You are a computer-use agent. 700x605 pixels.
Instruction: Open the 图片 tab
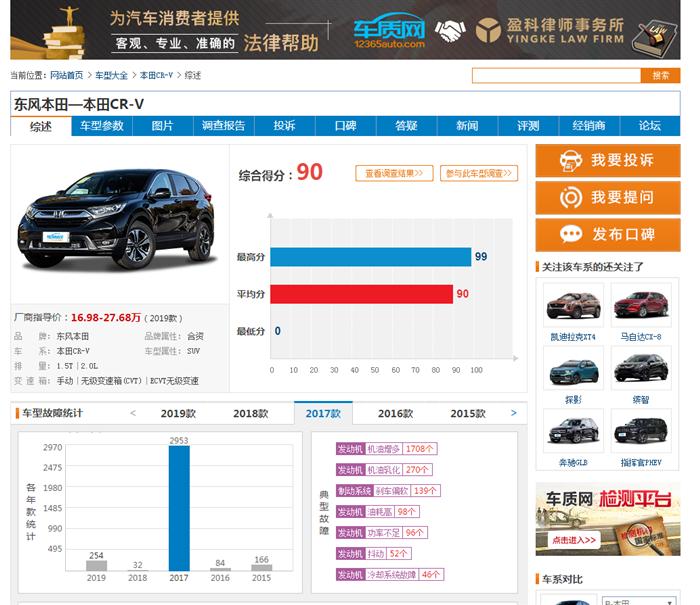[x=162, y=126]
